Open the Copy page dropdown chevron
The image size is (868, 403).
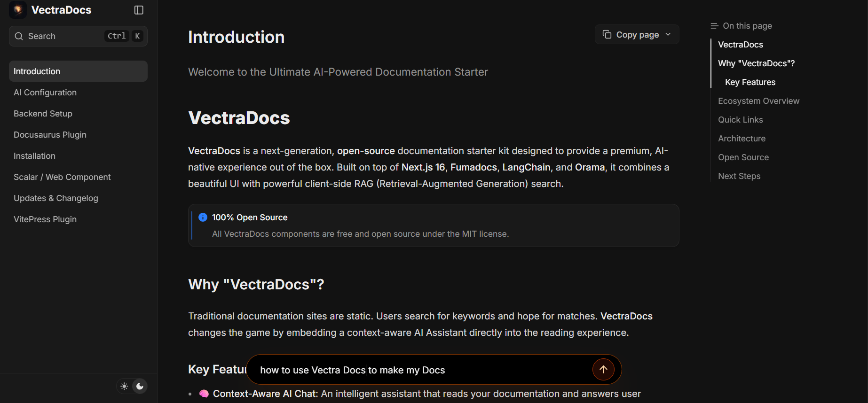click(x=668, y=34)
